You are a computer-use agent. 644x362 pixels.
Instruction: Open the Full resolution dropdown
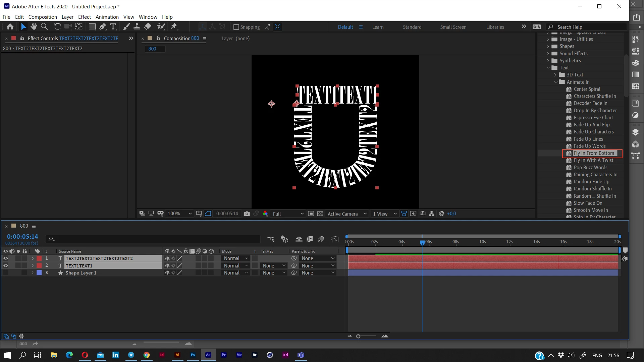(x=288, y=214)
